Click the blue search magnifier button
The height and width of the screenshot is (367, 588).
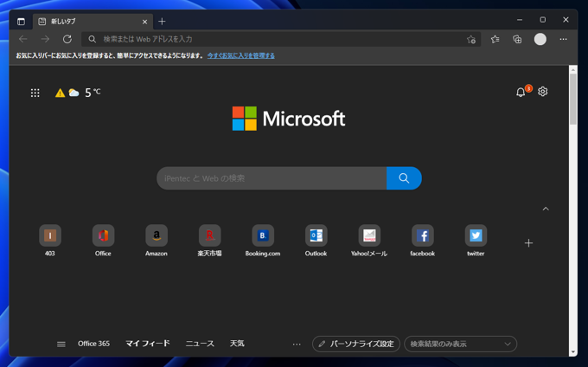click(x=404, y=178)
